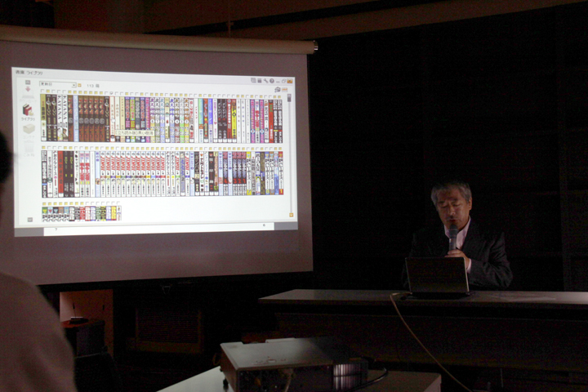Open the Library (ライブラリ) bookshelf icon
Viewport: 588px width, 392px height.
(27, 109)
